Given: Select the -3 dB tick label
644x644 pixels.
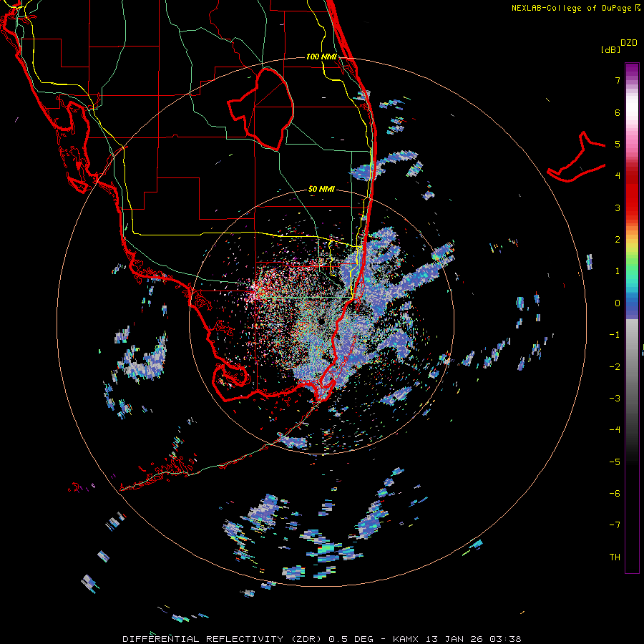Looking at the screenshot, I should (x=615, y=399).
